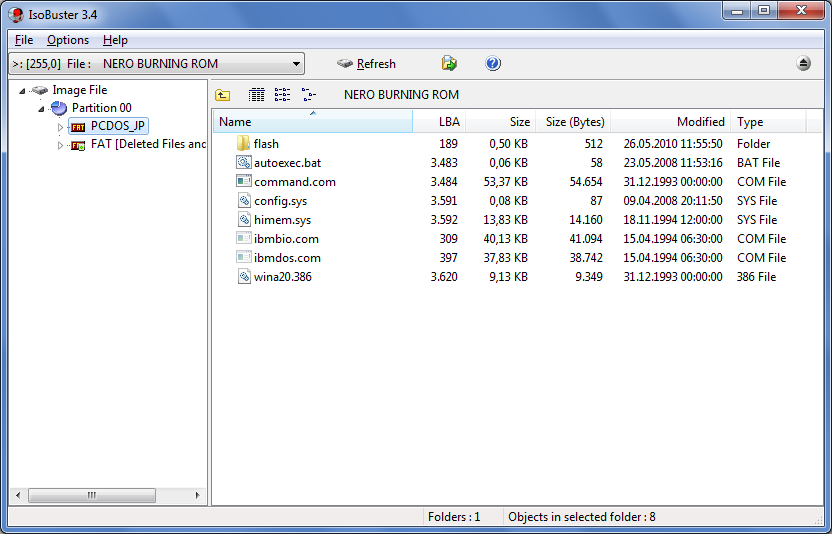The image size is (832, 534).
Task: Sort by the Name column header
Action: [x=313, y=122]
